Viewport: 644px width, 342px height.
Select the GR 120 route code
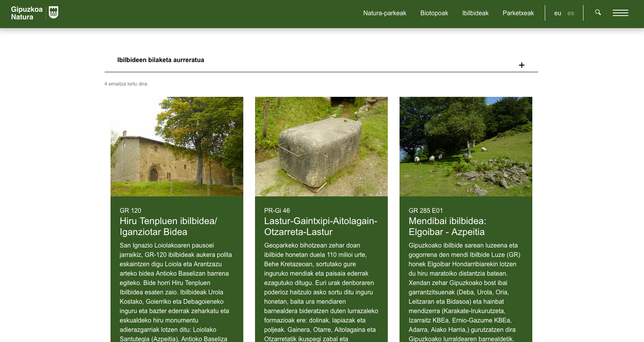[130, 210]
